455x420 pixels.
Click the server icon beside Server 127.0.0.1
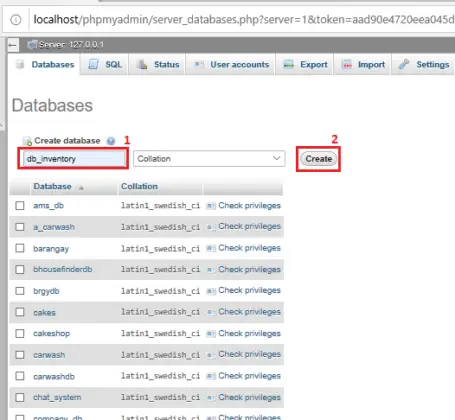coord(32,44)
